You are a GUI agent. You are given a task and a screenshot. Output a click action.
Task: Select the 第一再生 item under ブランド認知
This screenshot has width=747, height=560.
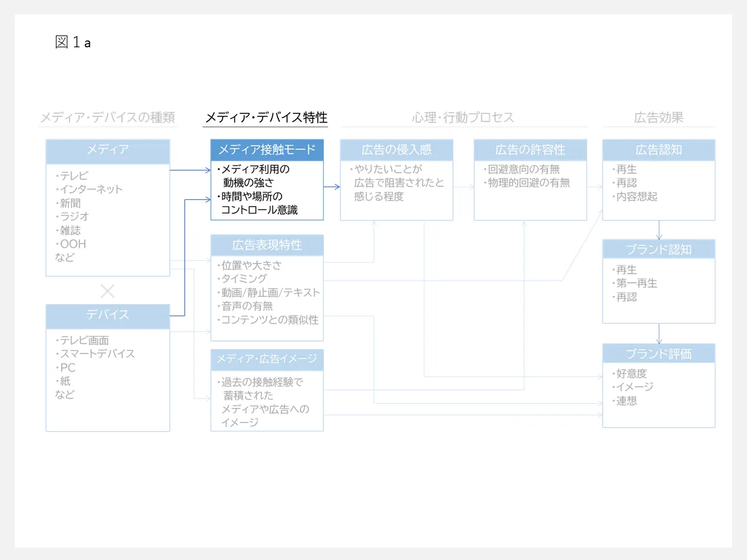(x=636, y=283)
